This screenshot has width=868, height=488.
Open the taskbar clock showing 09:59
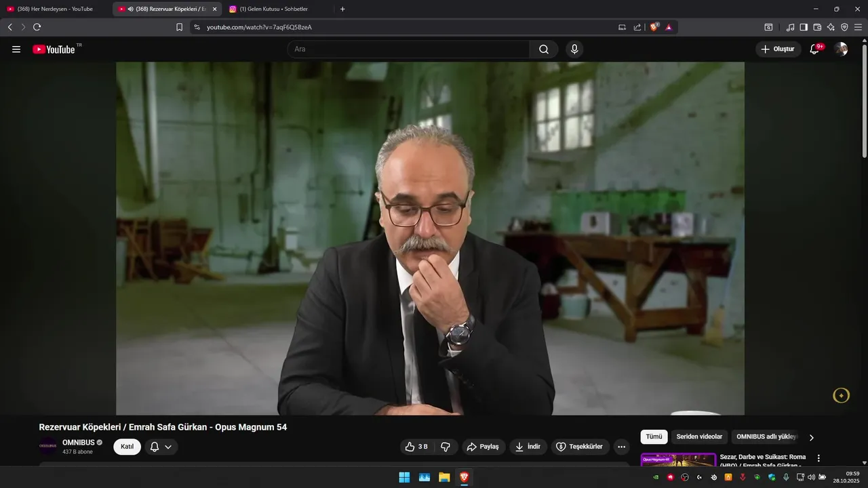[848, 477]
